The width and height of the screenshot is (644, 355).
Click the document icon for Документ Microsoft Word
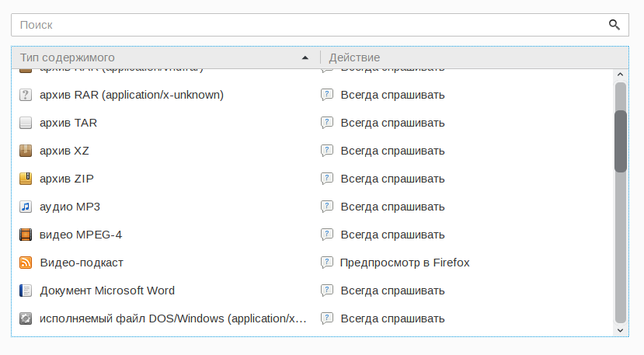pyautogui.click(x=26, y=291)
